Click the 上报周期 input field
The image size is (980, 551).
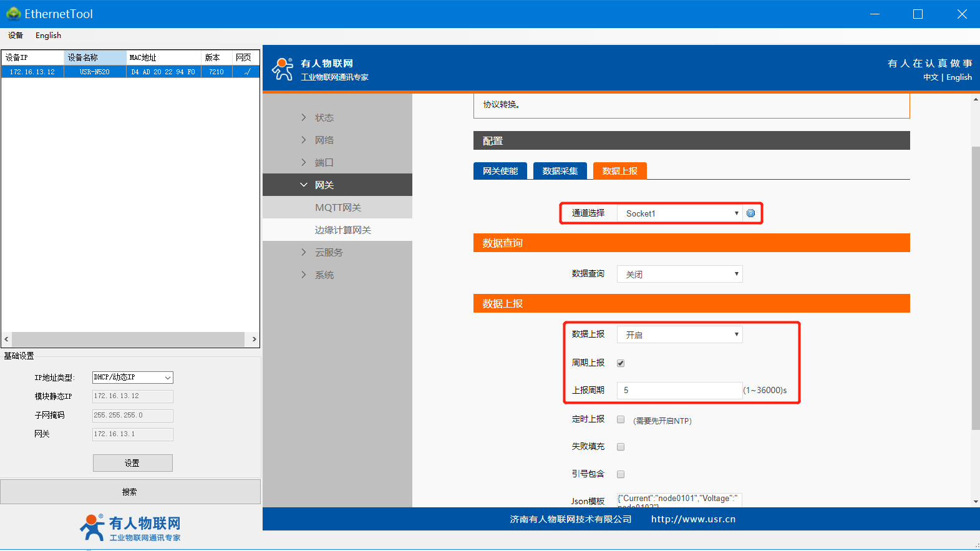pos(679,391)
